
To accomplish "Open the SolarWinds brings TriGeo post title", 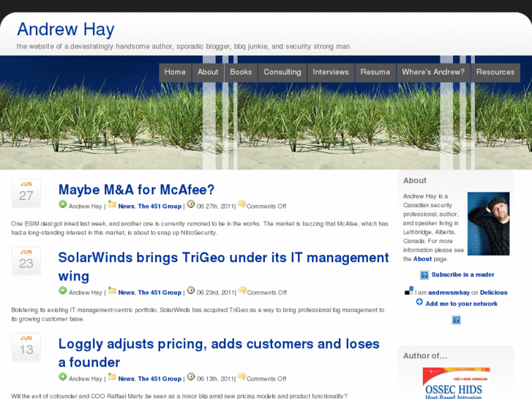I will (x=223, y=266).
